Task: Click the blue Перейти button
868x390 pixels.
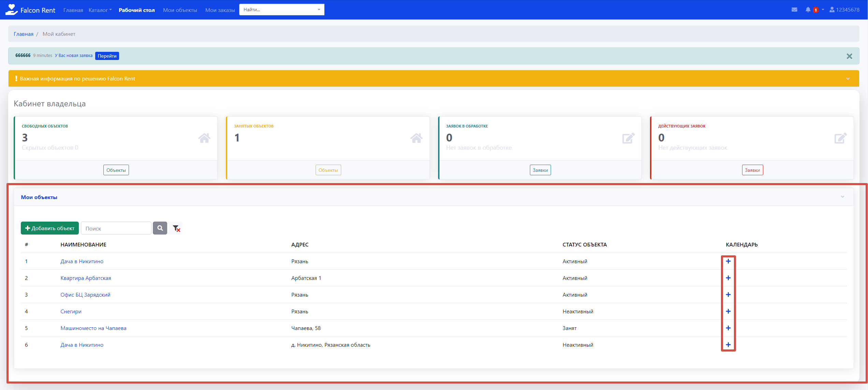Action: 107,56
